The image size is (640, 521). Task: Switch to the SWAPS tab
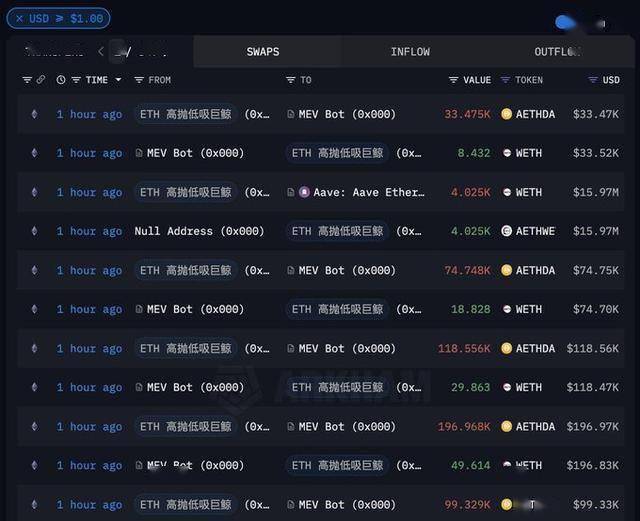(263, 52)
